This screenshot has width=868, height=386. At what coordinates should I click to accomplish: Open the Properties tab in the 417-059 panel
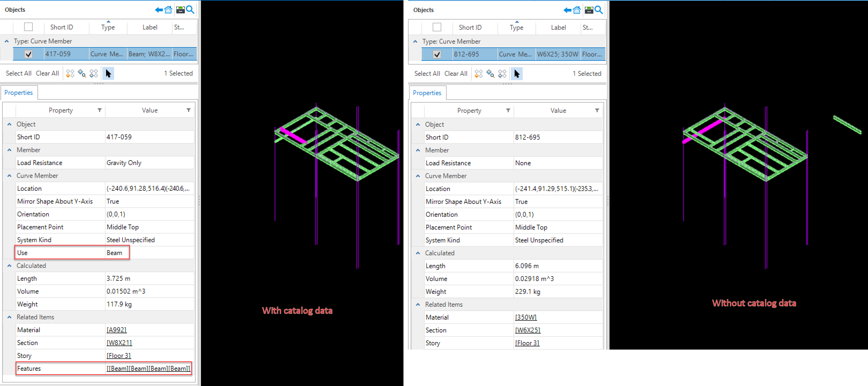19,93
